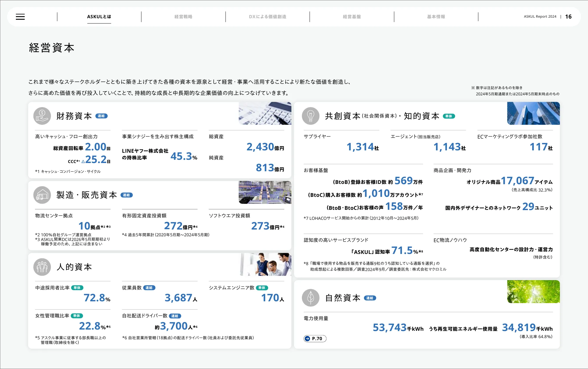Click the financial capital hand-coin icon

tap(42, 116)
